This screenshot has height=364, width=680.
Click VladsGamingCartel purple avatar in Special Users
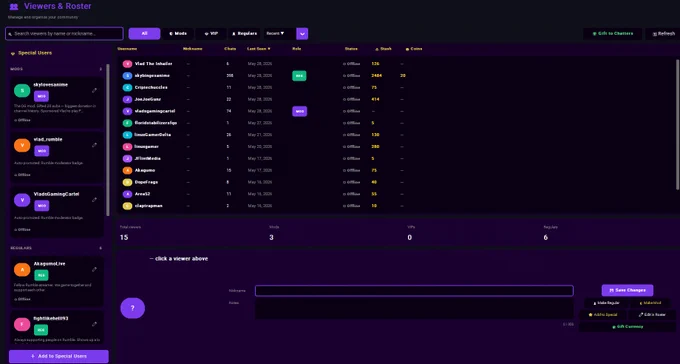pyautogui.click(x=22, y=200)
